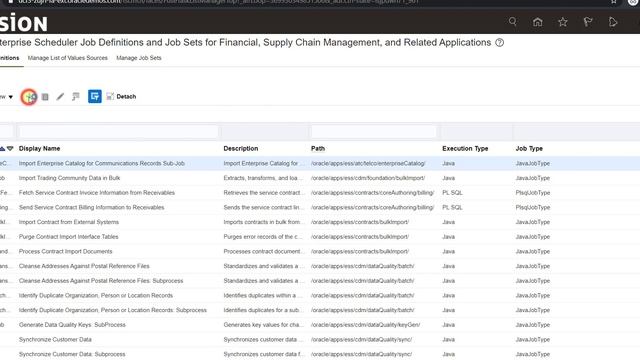Viewport: 640px width, 360px height.
Task: Click the Job Type column header
Action: tap(529, 149)
